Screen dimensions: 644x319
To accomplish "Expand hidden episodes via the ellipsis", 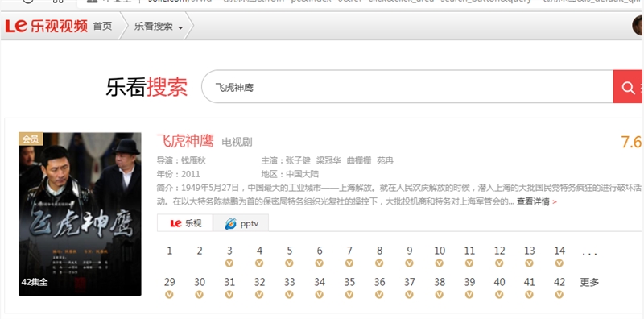I will pyautogui.click(x=589, y=253).
